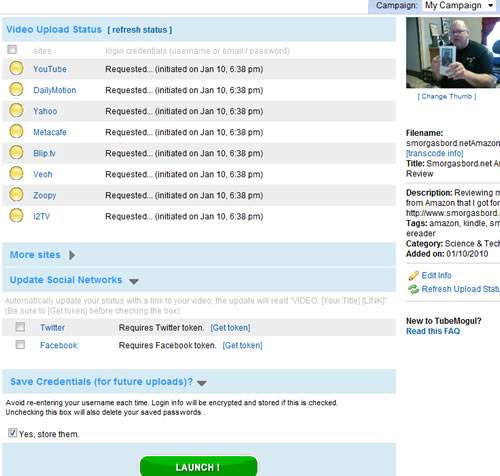Click the 'New to TubeMogul?' text
This screenshot has height=476, width=500.
click(444, 321)
